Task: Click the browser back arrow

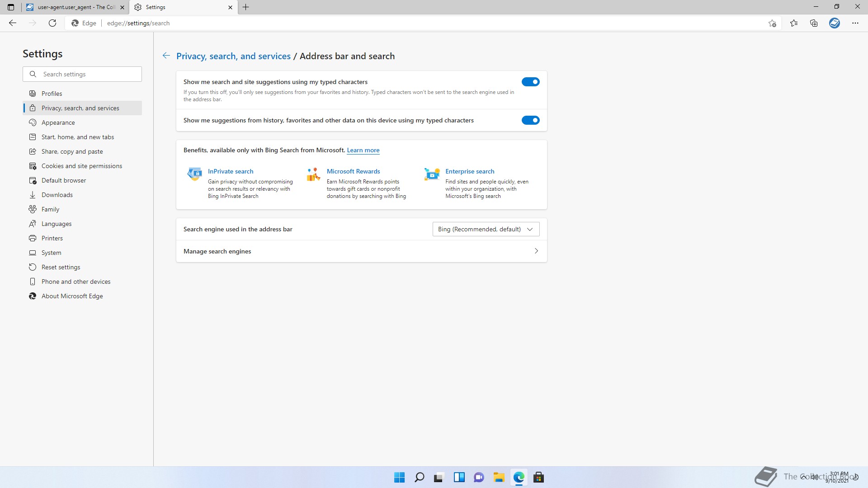Action: point(13,23)
